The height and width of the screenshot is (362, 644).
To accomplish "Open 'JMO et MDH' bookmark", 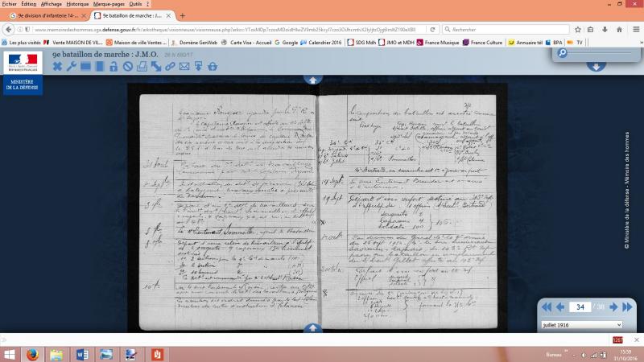I will click(396, 43).
